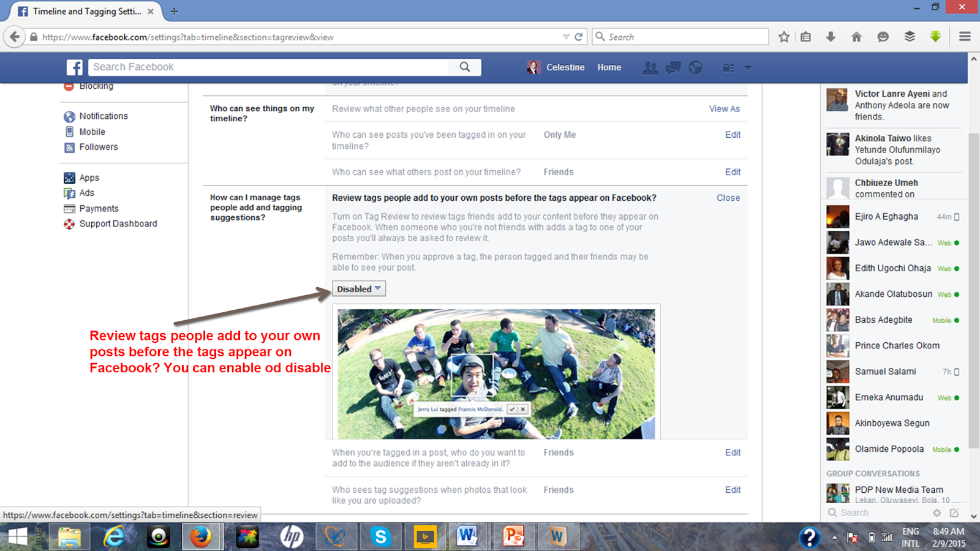Open Celestine's profile from the top bar
Viewport: 980px width, 551px height.
click(556, 67)
